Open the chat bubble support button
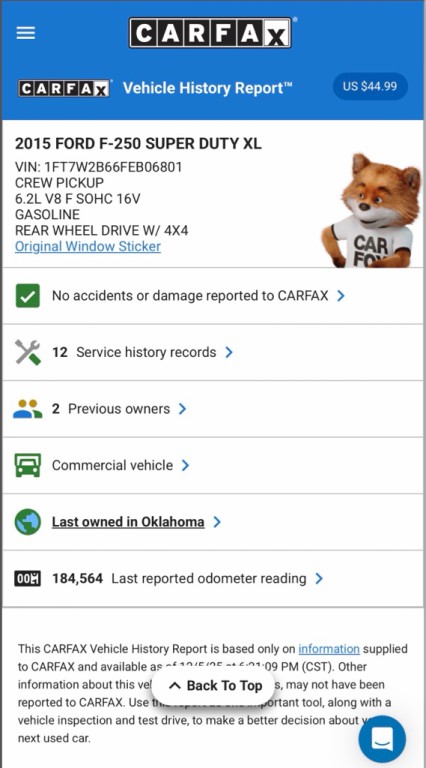 (x=382, y=739)
